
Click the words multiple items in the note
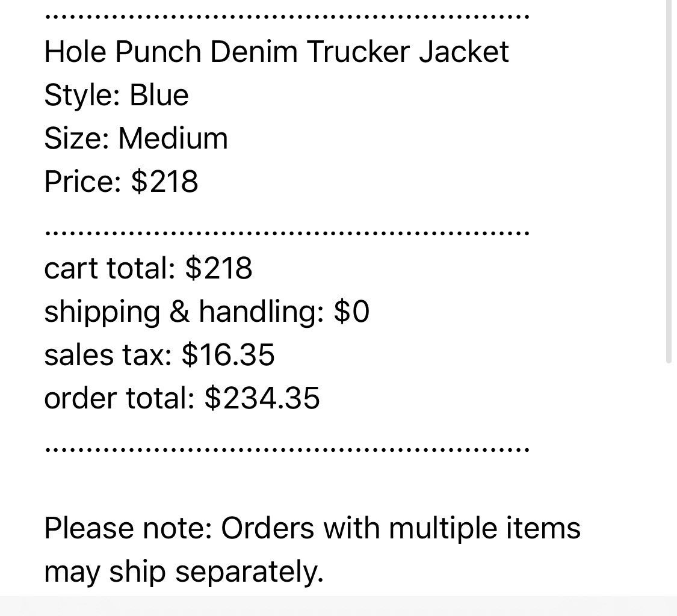[484, 528]
